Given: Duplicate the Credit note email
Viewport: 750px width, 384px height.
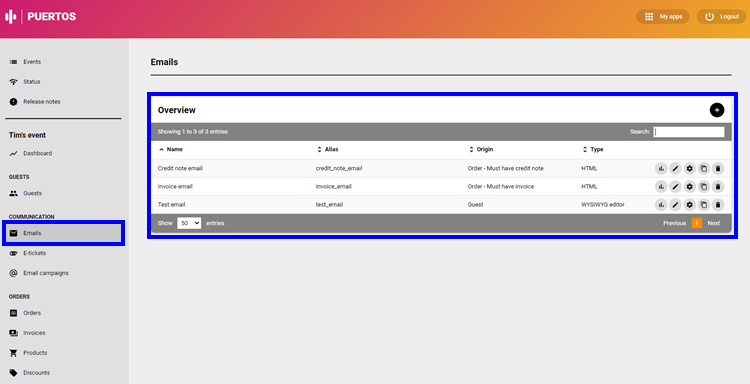Looking at the screenshot, I should 704,168.
